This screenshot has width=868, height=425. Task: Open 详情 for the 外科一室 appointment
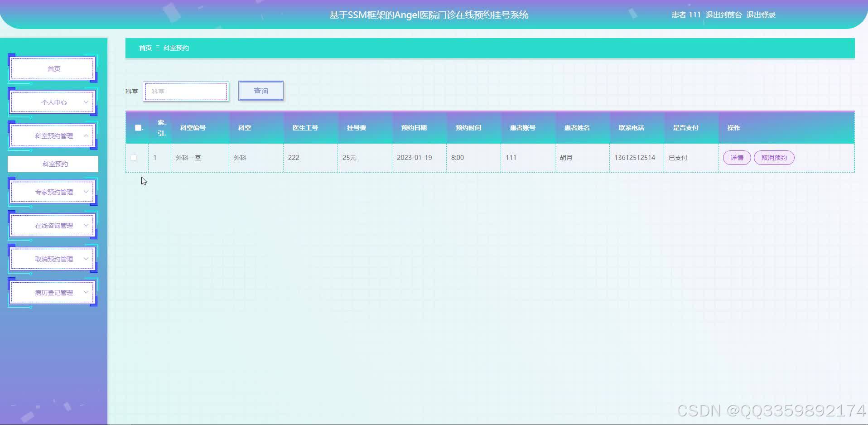pyautogui.click(x=737, y=158)
